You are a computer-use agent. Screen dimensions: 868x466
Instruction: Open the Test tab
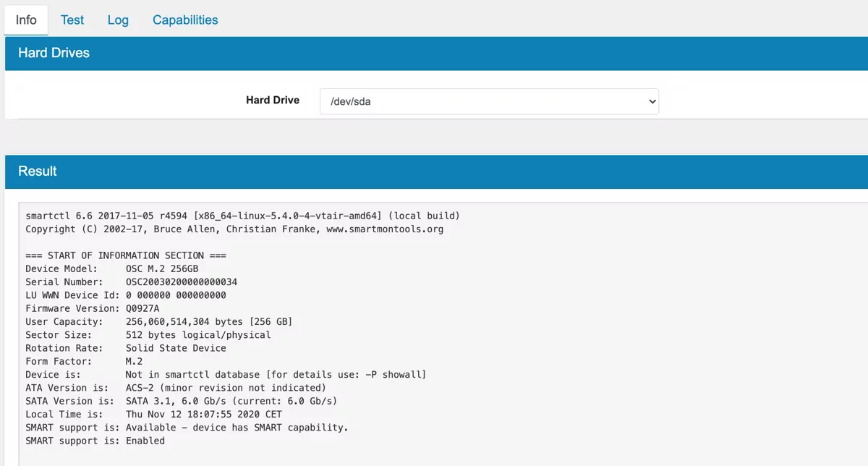(x=72, y=20)
